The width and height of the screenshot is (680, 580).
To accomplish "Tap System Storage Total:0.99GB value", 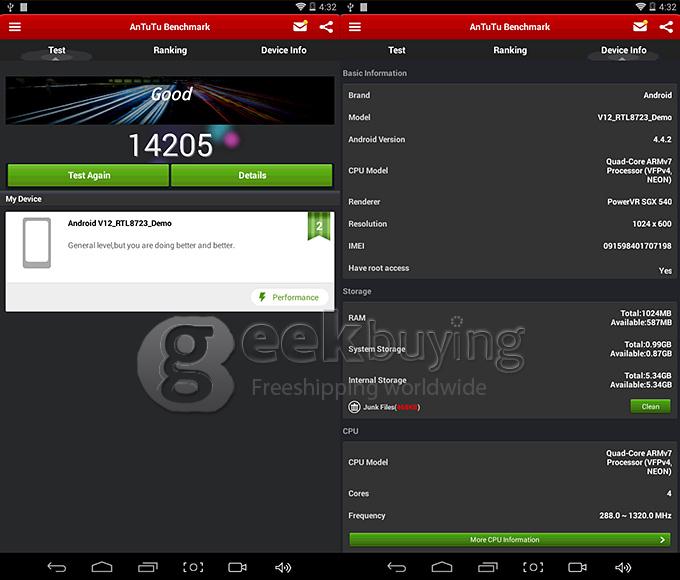I will (648, 344).
